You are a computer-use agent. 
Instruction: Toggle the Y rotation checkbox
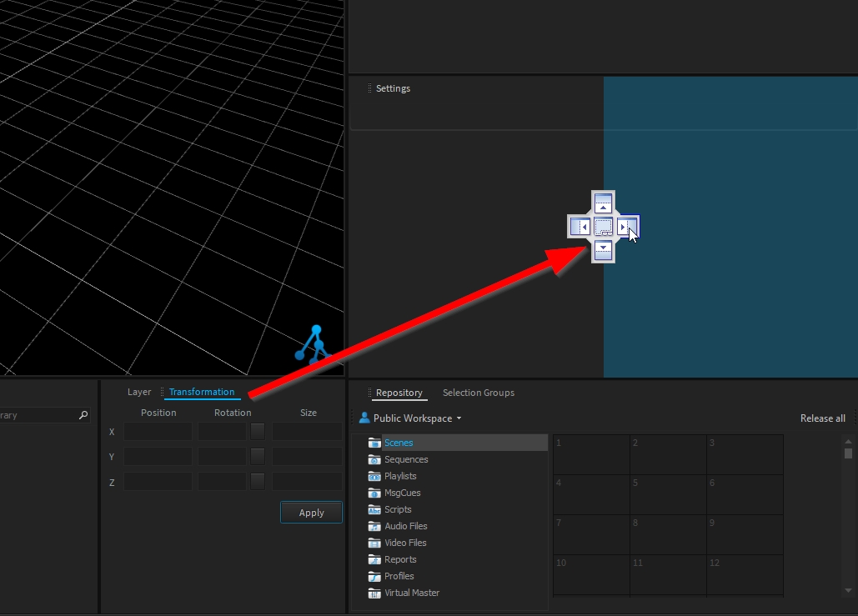(258, 457)
